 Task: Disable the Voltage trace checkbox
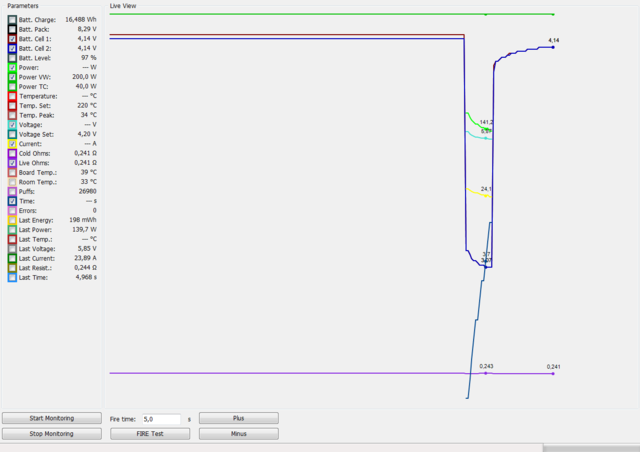(x=11, y=125)
